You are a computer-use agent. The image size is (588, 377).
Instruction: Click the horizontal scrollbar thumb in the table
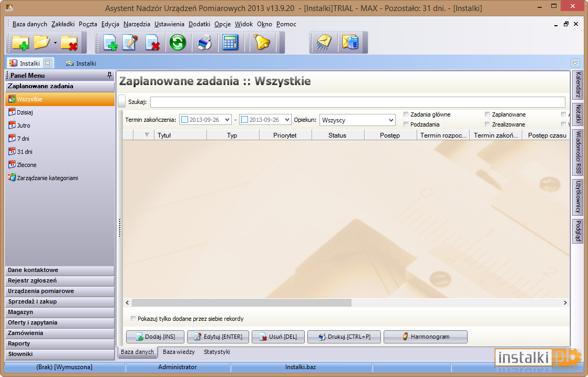coord(242,302)
